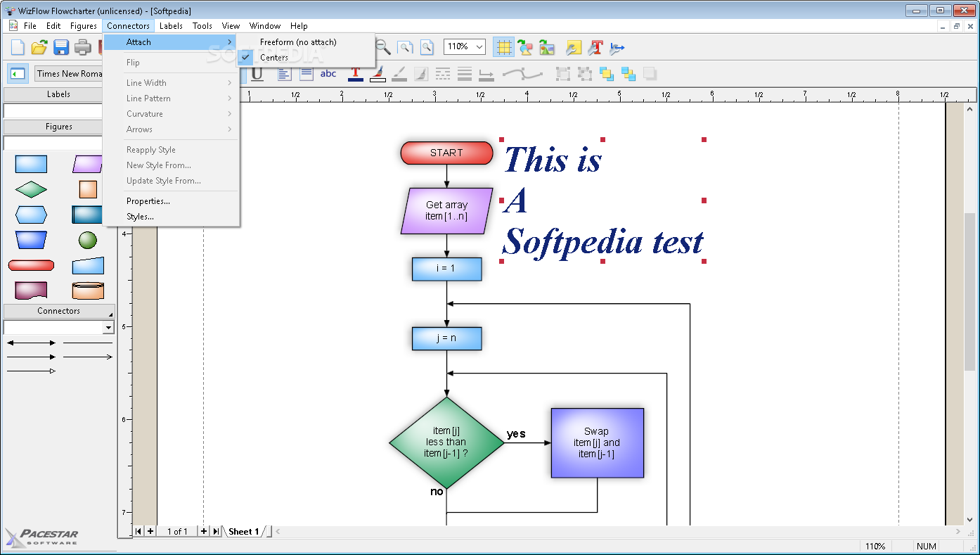Go to the first sheet navigation button
The height and width of the screenshot is (555, 980).
tap(138, 531)
